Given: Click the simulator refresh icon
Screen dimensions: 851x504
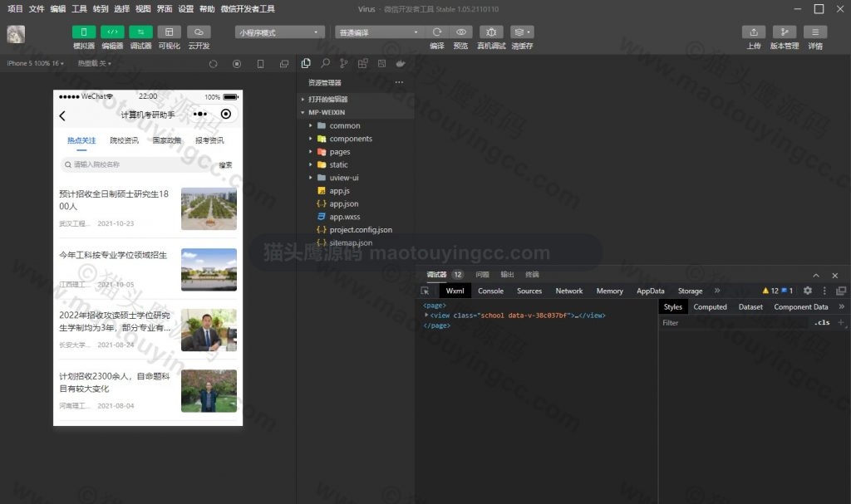Looking at the screenshot, I should click(214, 64).
